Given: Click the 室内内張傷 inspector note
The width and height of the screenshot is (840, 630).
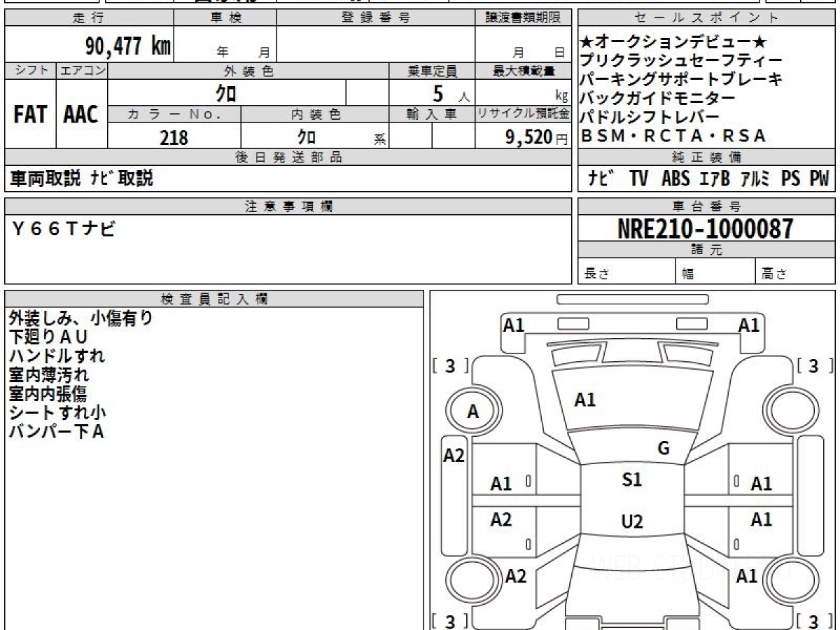Looking at the screenshot, I should tap(48, 393).
